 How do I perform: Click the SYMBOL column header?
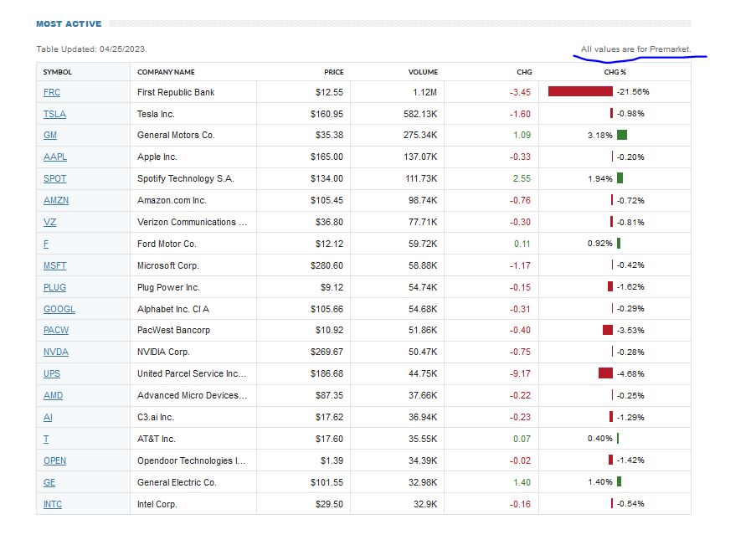coord(58,72)
